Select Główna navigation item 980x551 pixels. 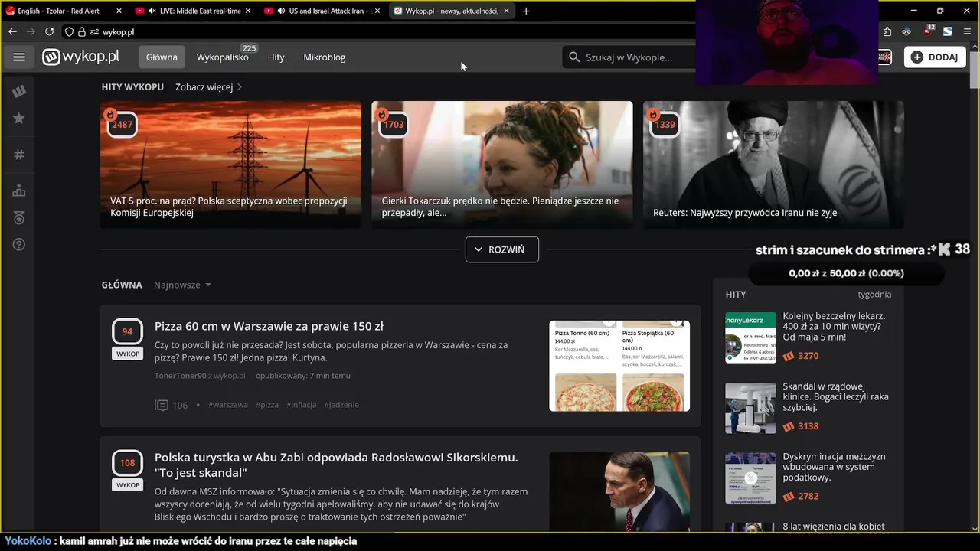click(162, 57)
